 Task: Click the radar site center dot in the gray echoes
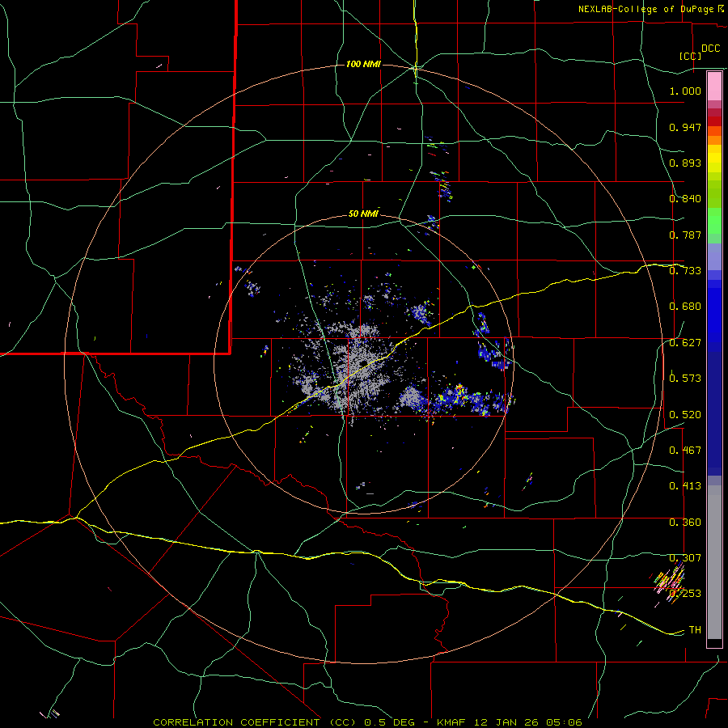point(363,363)
